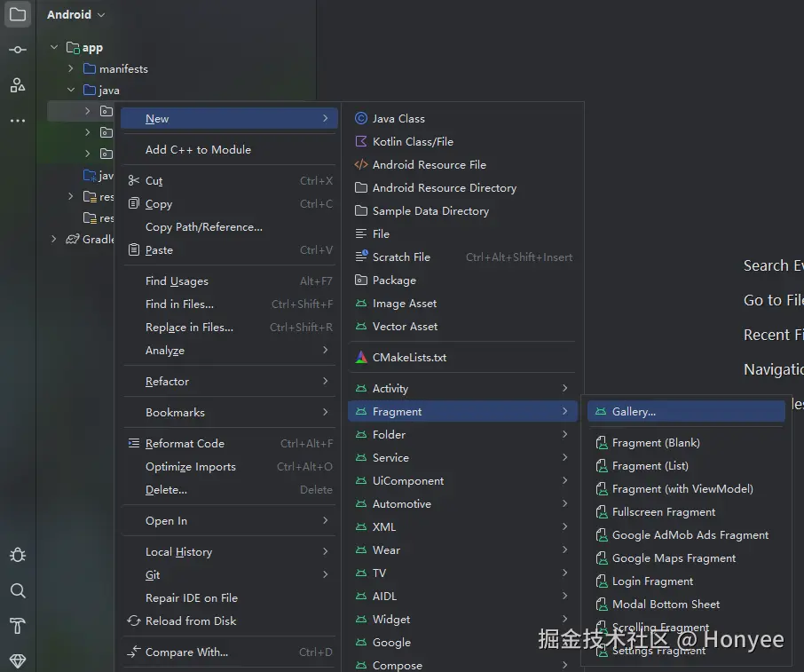Create a Fragment (Blank)
The image size is (804, 672).
point(686,443)
